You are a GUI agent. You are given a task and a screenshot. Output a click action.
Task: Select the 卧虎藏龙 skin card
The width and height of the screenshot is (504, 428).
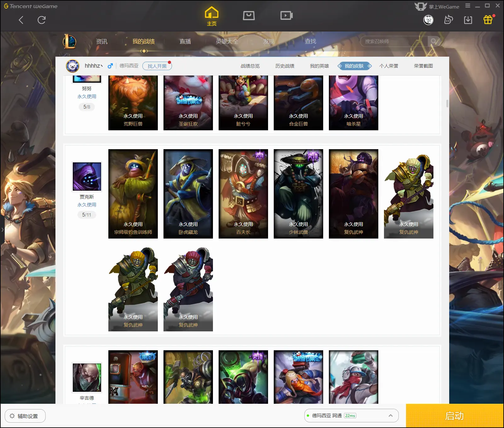[188, 194]
